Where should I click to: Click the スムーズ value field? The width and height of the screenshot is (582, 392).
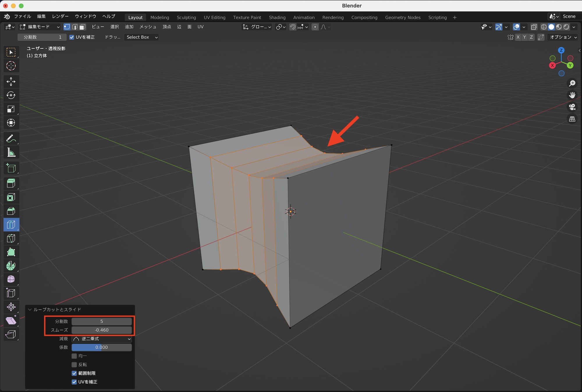pos(102,330)
